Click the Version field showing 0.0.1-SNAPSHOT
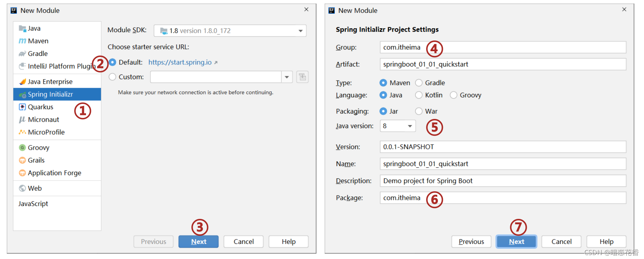644x259 pixels. click(x=503, y=147)
